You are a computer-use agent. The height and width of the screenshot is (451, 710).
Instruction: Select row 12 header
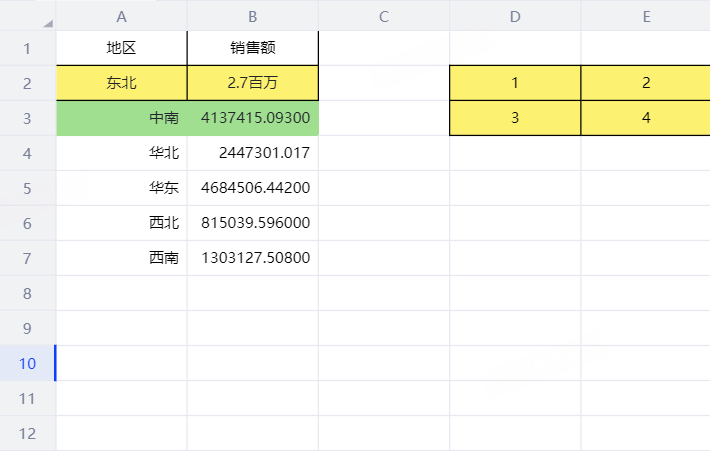[x=27, y=433]
